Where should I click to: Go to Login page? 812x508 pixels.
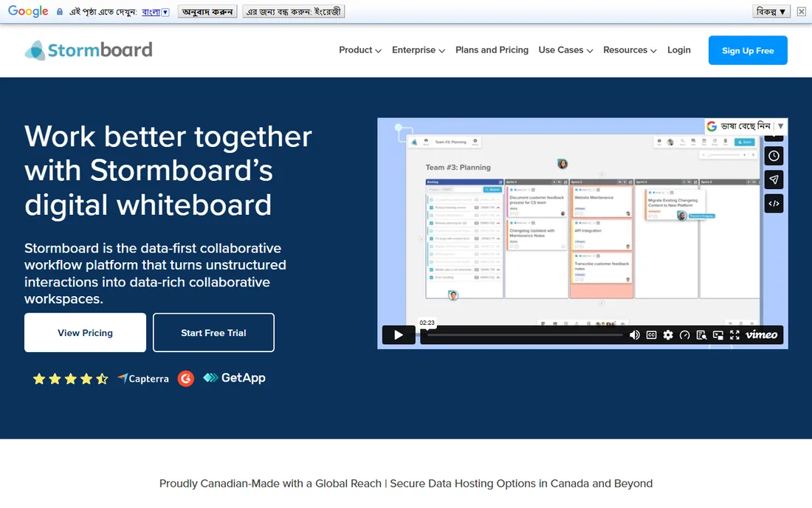coord(679,50)
